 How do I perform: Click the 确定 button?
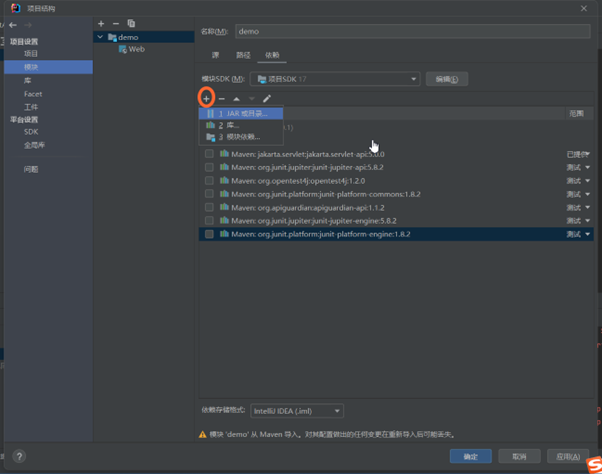(x=470, y=456)
